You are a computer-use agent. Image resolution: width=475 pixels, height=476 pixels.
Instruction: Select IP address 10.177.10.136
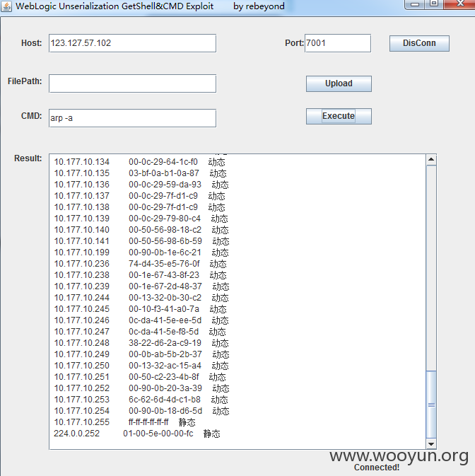[81, 185]
